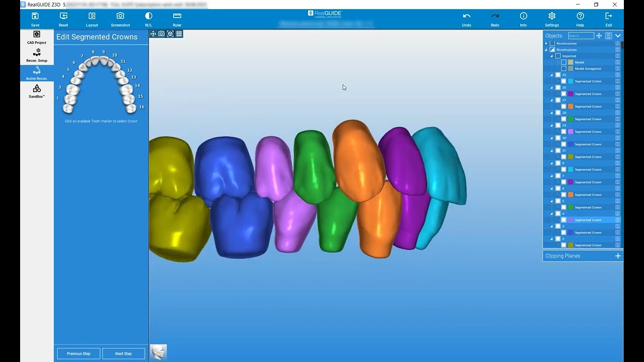Image resolution: width=644 pixels, height=362 pixels.
Task: Click the viewport camera snapshot icon
Action: click(162, 34)
